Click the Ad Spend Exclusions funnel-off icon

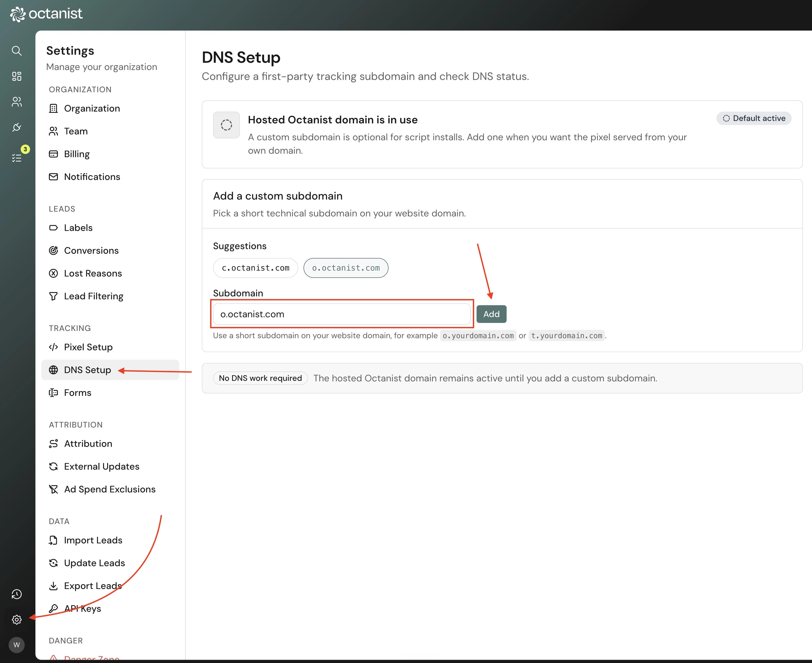click(53, 489)
